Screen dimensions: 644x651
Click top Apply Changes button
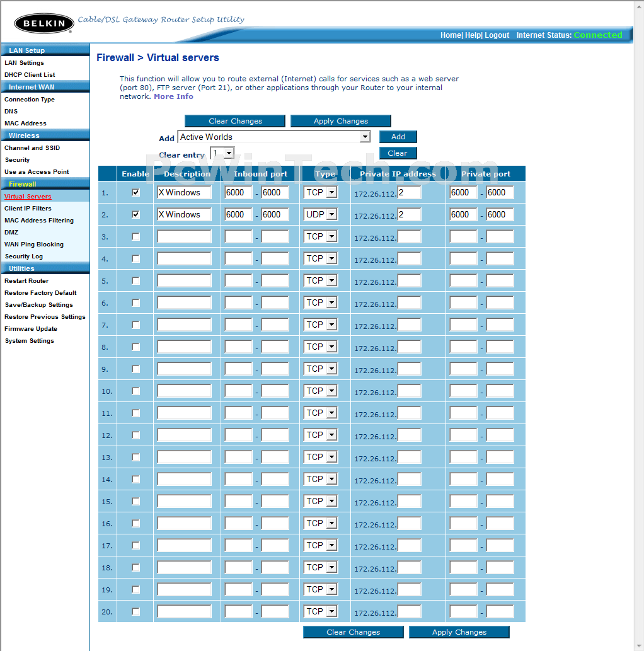340,121
